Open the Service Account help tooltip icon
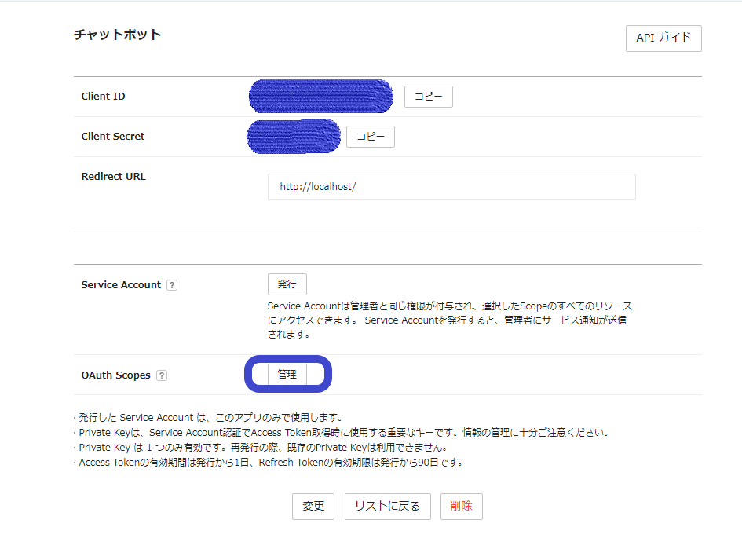Viewport: 742px width, 560px height. click(172, 285)
